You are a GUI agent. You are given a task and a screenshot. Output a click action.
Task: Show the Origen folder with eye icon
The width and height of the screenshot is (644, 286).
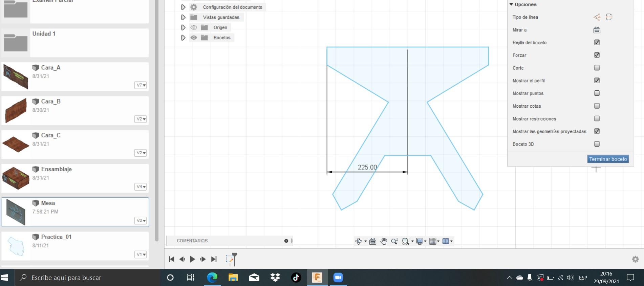coord(194,27)
